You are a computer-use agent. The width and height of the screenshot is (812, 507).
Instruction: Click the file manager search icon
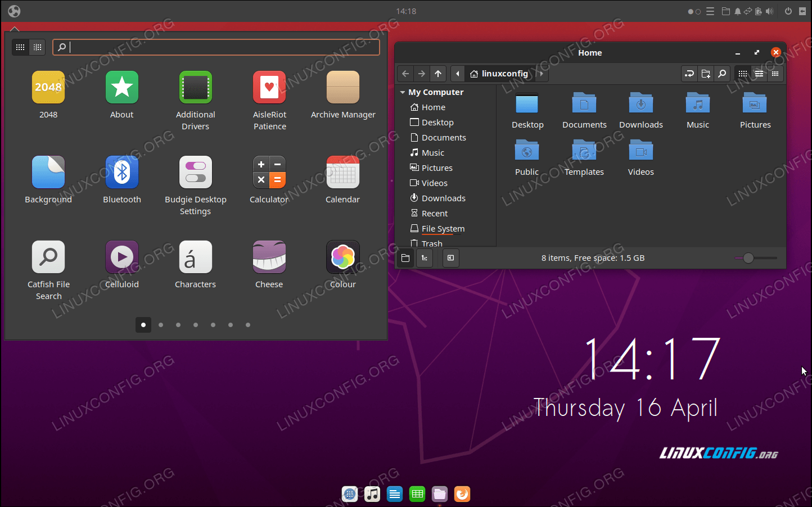[x=722, y=74]
